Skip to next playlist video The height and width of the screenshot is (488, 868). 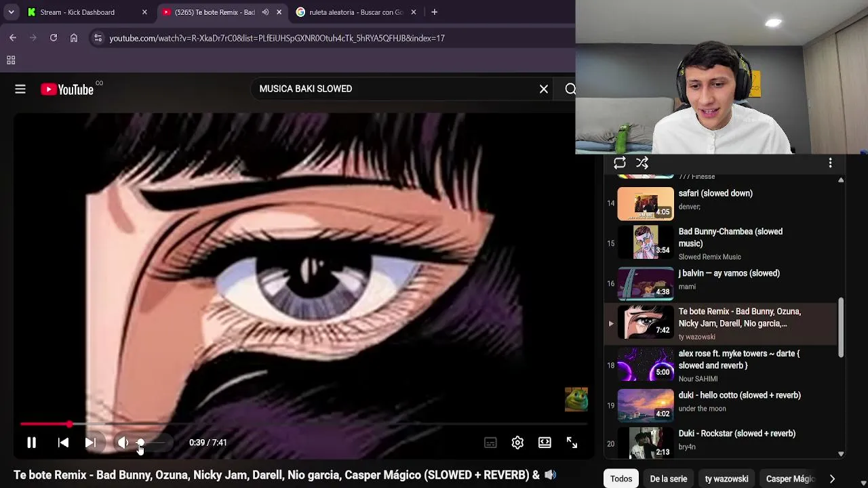click(x=90, y=443)
